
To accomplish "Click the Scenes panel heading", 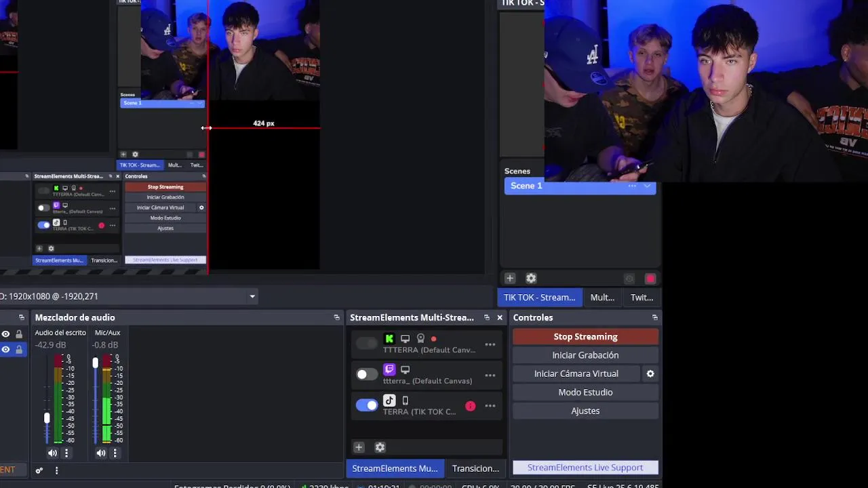I will 517,171.
